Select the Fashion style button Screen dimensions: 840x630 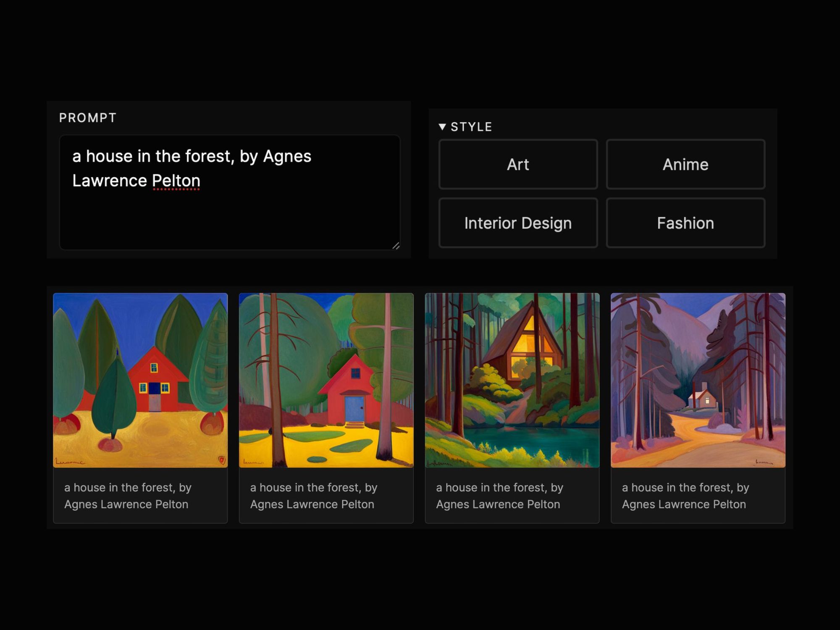pyautogui.click(x=685, y=223)
